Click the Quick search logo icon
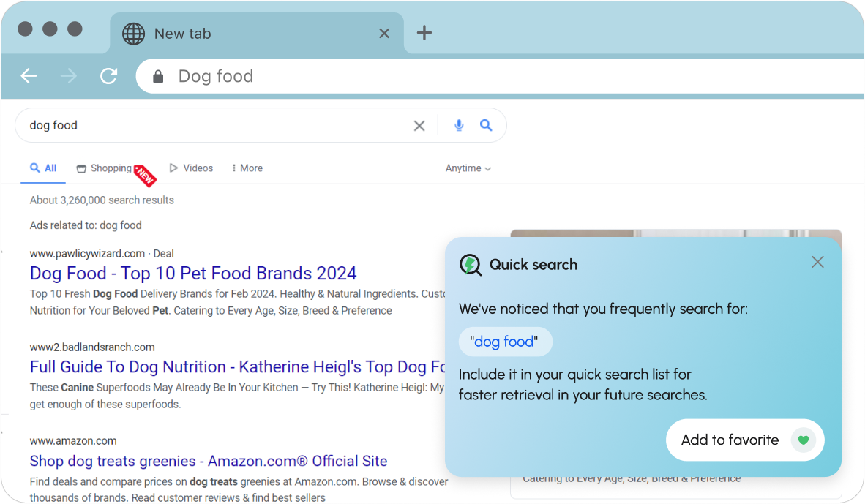 coord(471,265)
